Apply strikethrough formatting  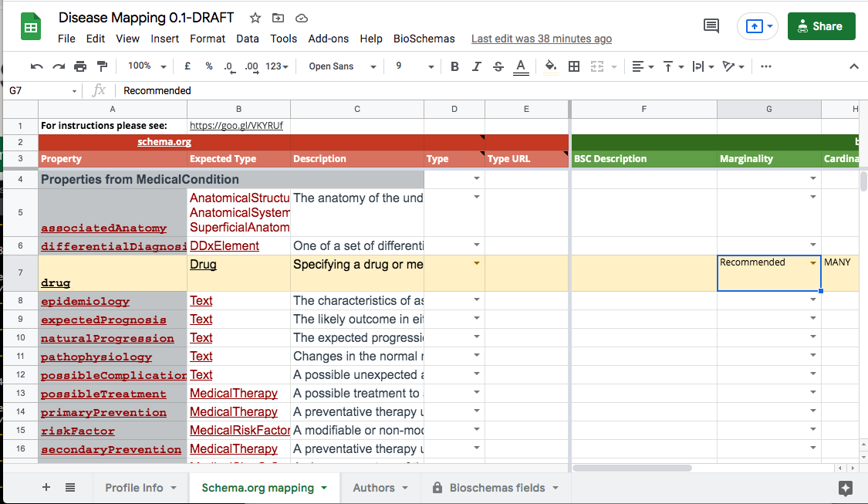click(x=498, y=66)
